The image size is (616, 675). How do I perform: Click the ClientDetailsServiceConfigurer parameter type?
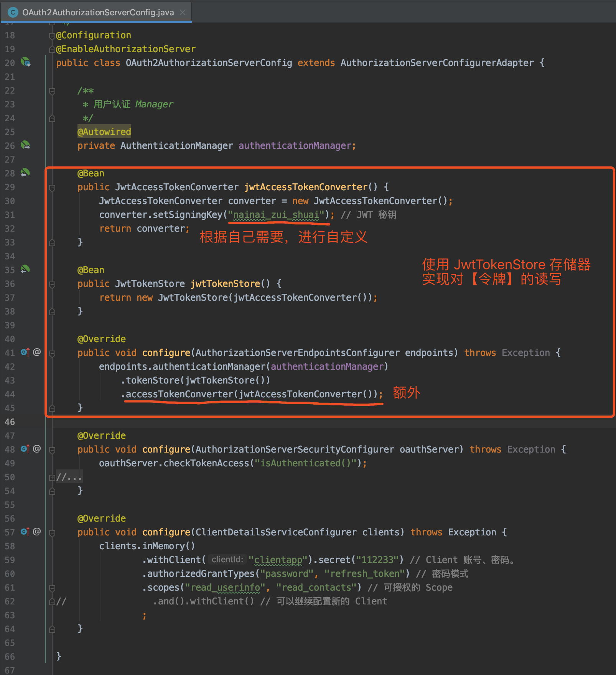[x=276, y=532]
